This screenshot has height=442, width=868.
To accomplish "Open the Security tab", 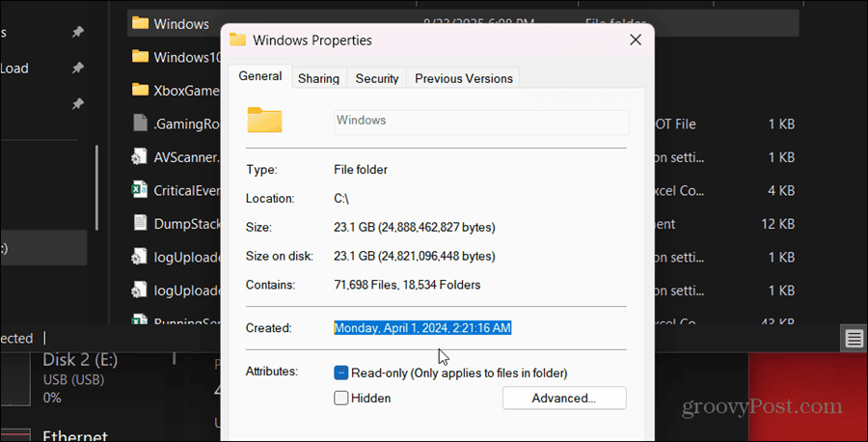I will [377, 78].
